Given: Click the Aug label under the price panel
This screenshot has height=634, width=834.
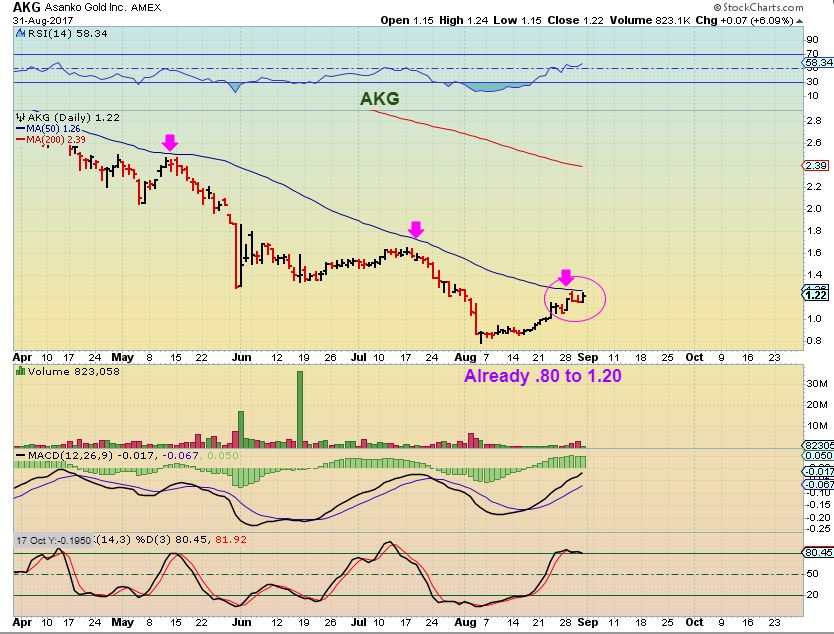Looking at the screenshot, I should tap(465, 357).
